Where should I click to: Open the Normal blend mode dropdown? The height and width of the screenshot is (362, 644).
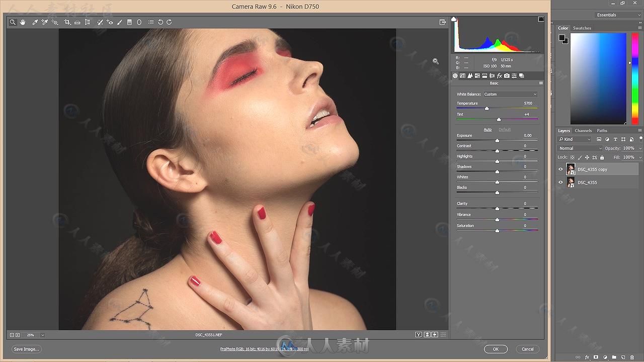[x=580, y=148]
